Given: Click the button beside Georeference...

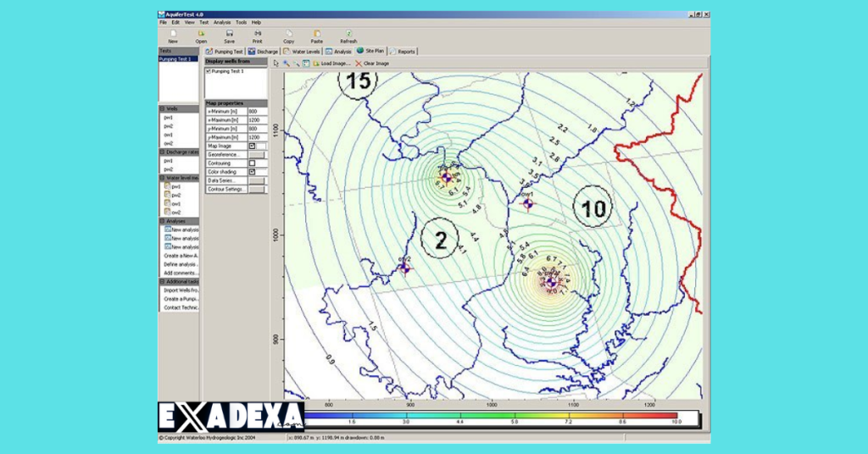Looking at the screenshot, I should [x=258, y=155].
